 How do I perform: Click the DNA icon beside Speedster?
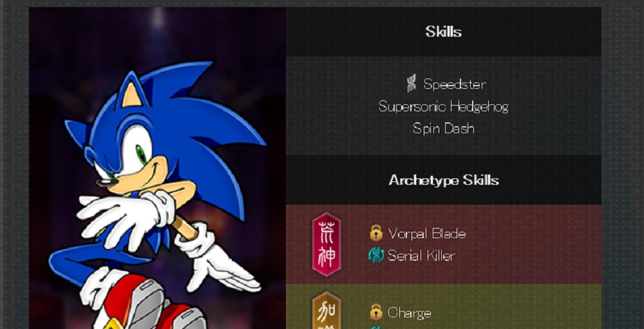pyautogui.click(x=411, y=84)
